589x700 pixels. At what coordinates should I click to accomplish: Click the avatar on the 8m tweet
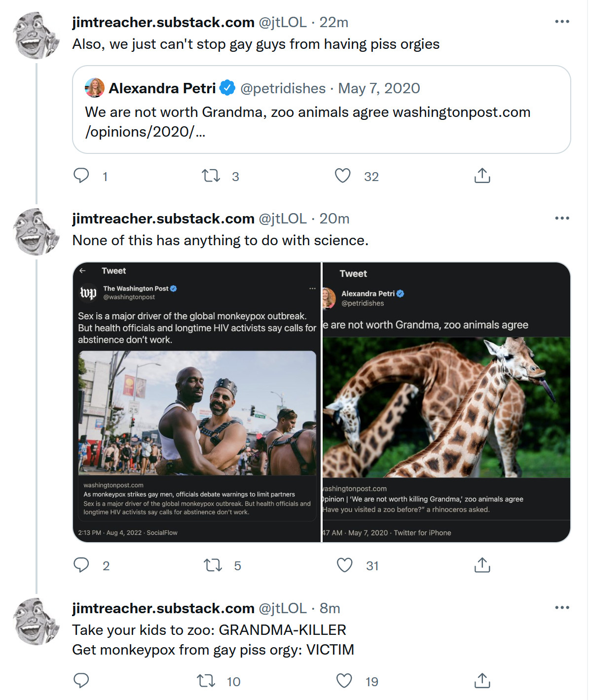click(36, 622)
